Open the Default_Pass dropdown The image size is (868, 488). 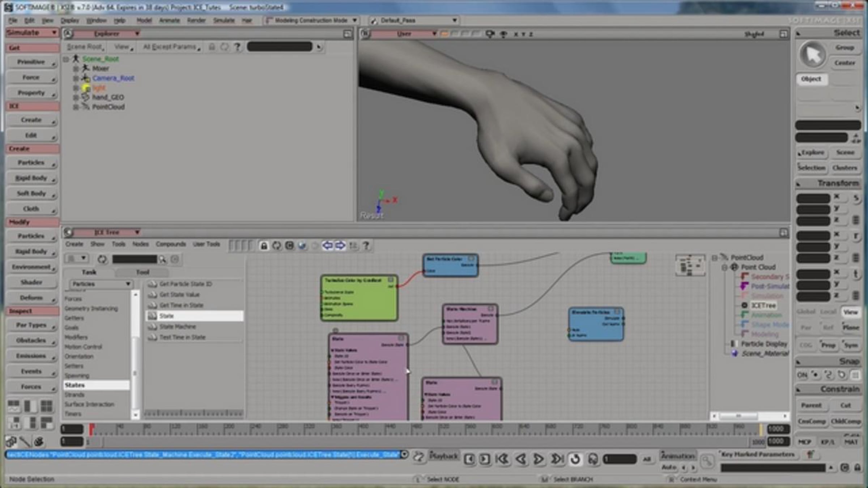(x=414, y=21)
